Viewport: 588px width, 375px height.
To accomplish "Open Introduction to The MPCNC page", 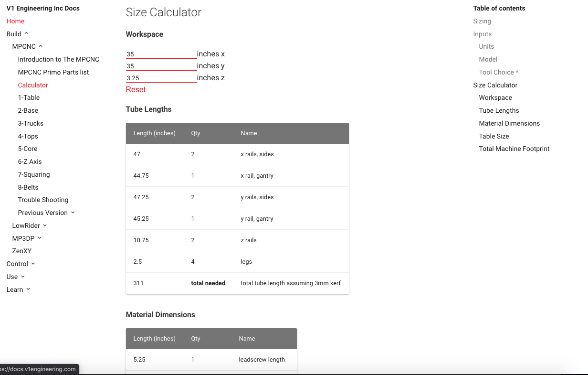I will coord(59,59).
